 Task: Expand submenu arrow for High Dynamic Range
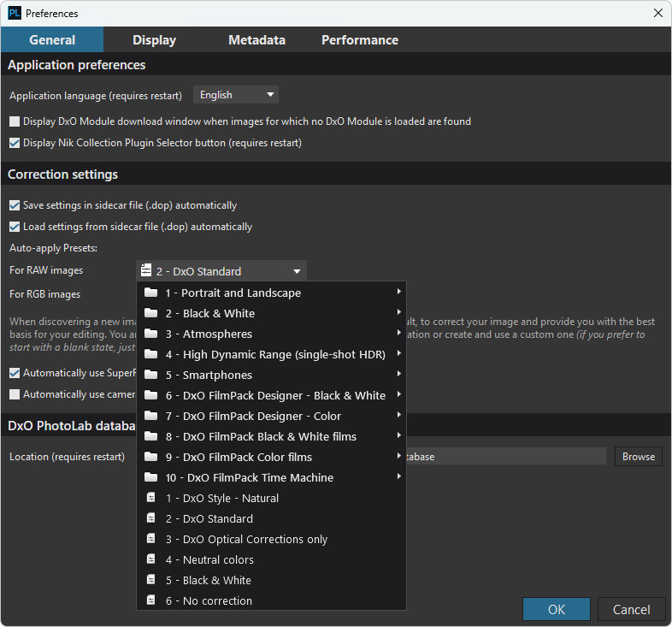point(398,353)
